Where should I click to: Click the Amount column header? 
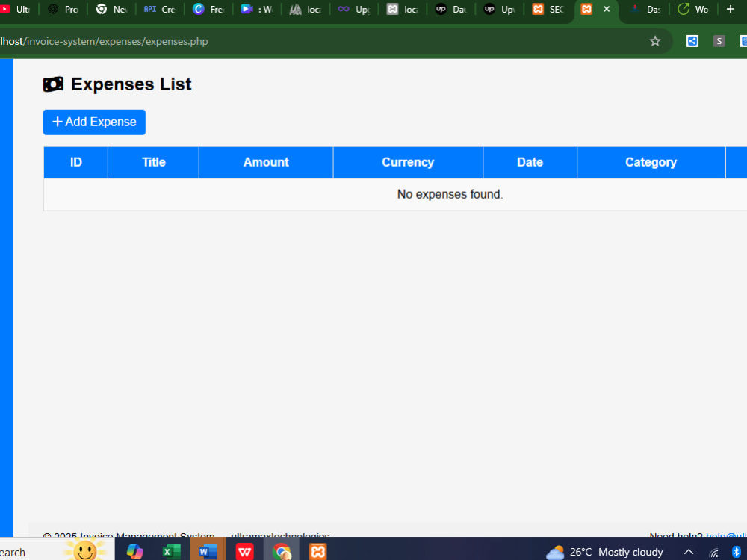(x=266, y=162)
